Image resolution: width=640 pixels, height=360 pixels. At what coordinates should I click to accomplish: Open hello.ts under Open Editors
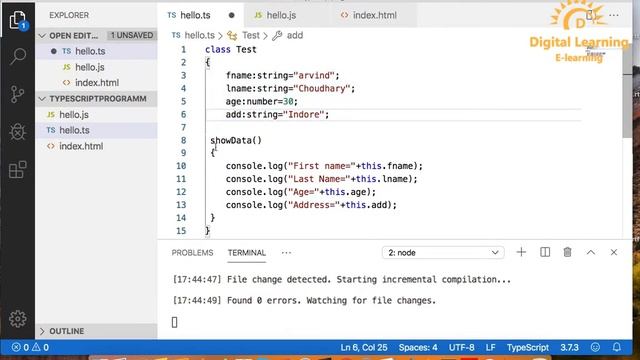coord(96,51)
